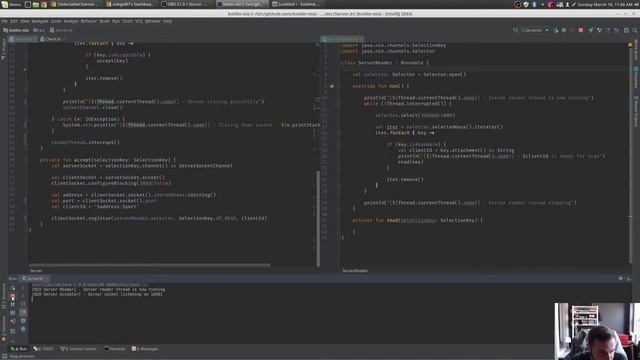Screen dimensions: 640x360
Task: Pause output in the Run panel
Action: tap(13, 304)
